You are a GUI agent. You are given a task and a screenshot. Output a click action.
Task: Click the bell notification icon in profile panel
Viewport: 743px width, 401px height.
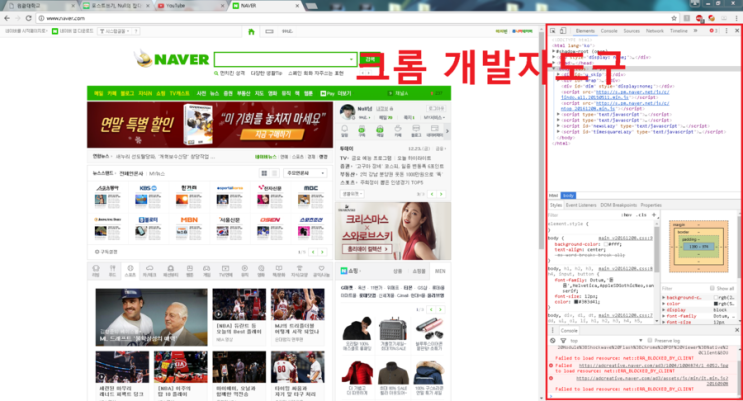(x=344, y=129)
